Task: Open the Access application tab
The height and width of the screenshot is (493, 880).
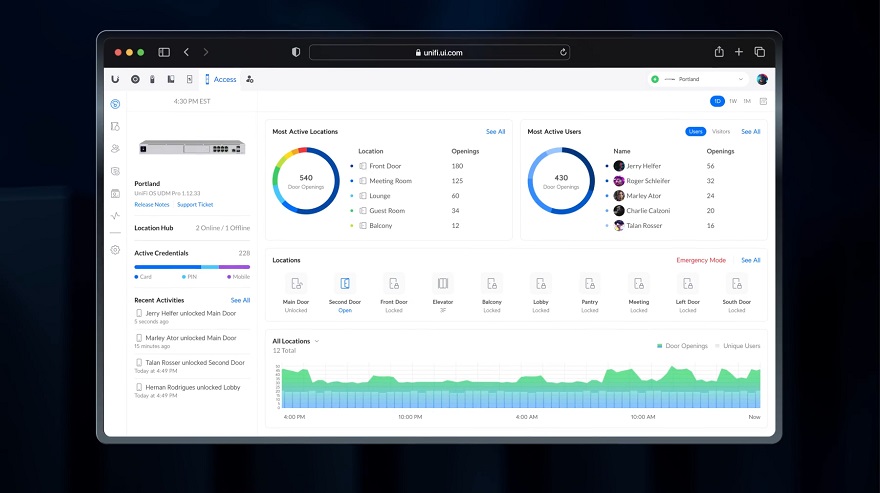Action: (220, 79)
